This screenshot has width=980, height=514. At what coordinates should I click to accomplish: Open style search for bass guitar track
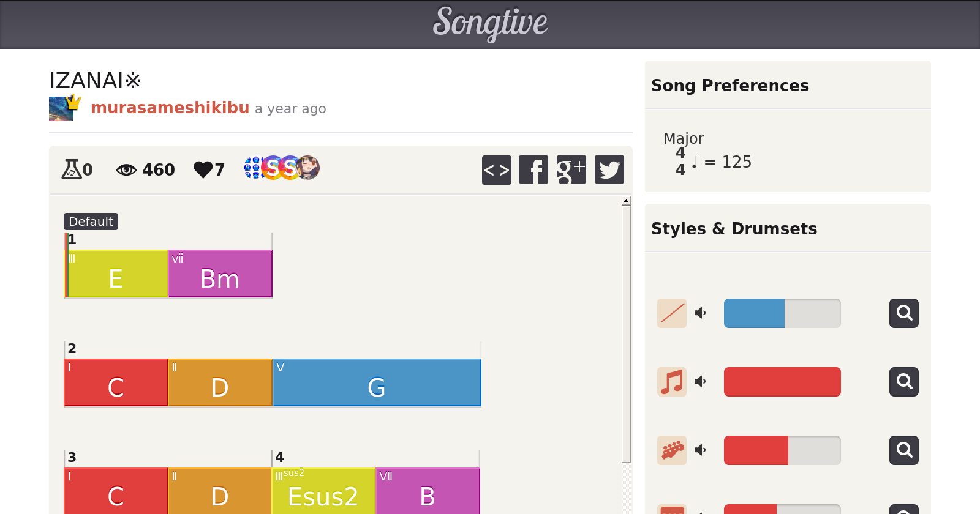[903, 450]
